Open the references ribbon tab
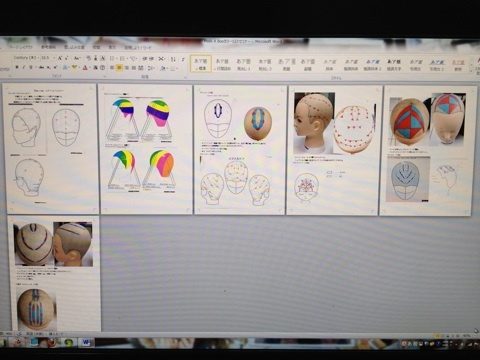Viewport: 480px width, 360px height. tap(49, 47)
